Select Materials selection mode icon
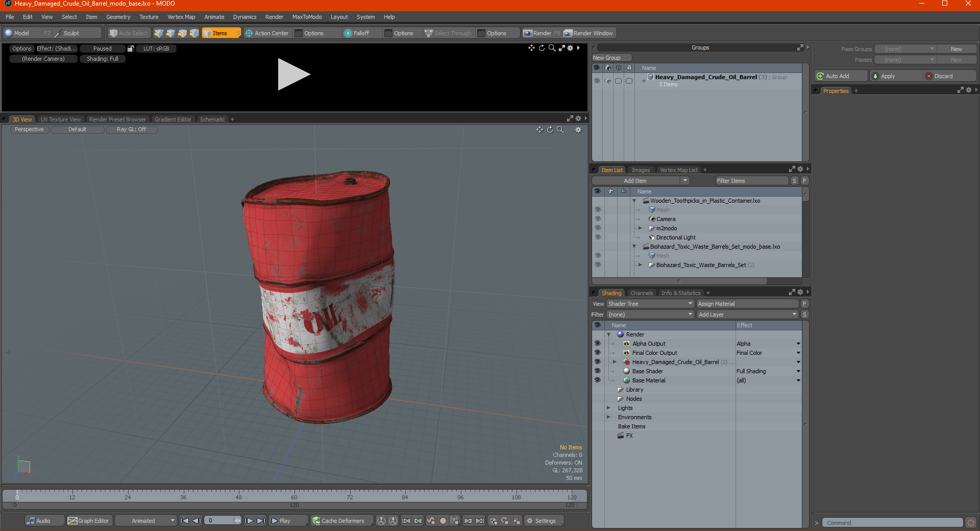 [194, 33]
